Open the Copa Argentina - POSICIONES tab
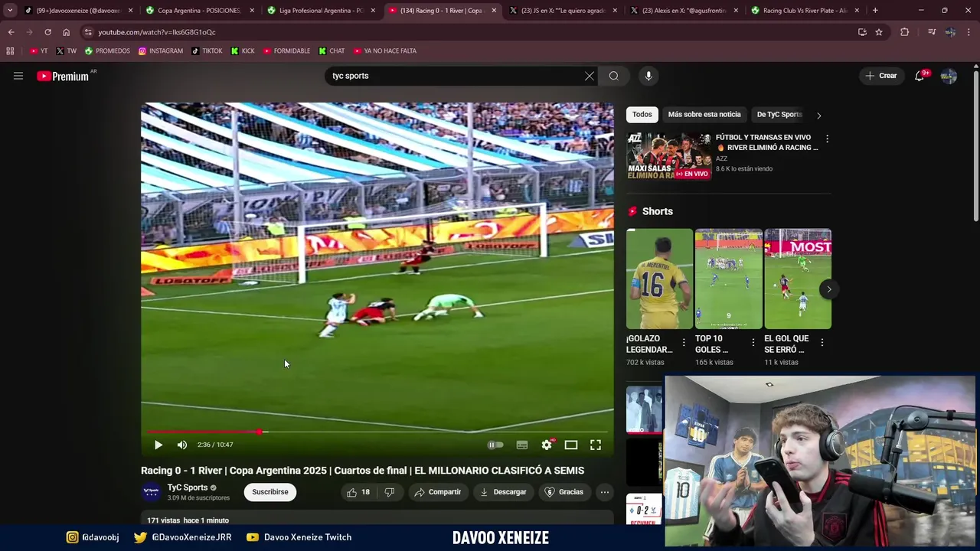Viewport: 980px width, 551px height. pos(199,11)
